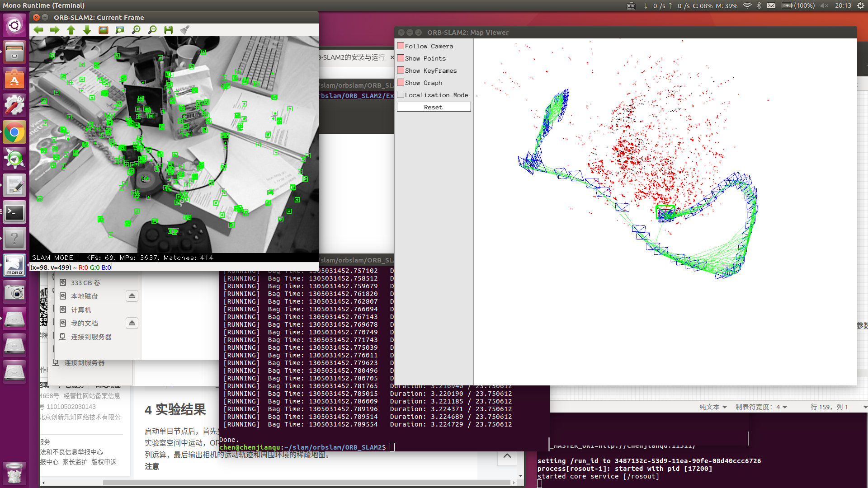Open the Ubuntu Dash launcher
Viewport: 868px width, 488px height.
pos(14,24)
